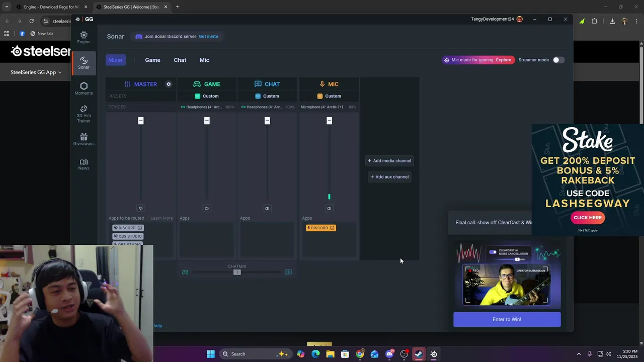The width and height of the screenshot is (644, 362).
Task: Open Facebook bookmark in bookmarks bar
Action: pyautogui.click(x=22, y=34)
